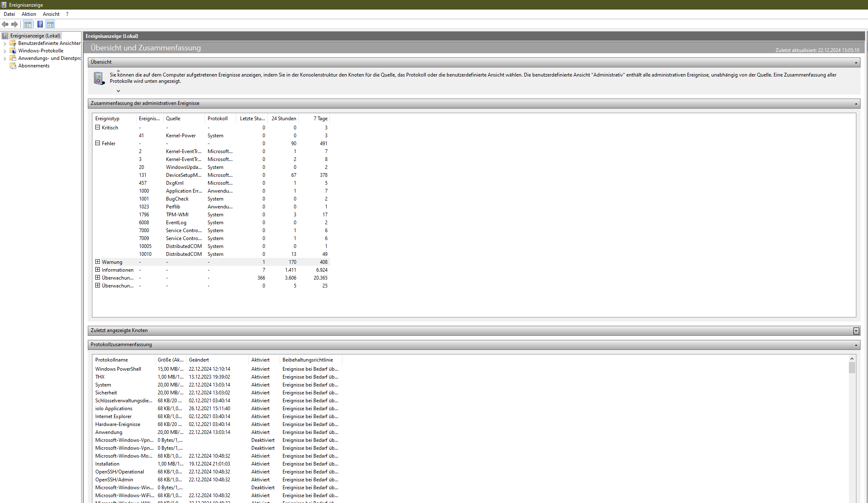This screenshot has width=868, height=503.
Task: Expand Zuletzt angezeigte Knoten section
Action: coord(856,331)
